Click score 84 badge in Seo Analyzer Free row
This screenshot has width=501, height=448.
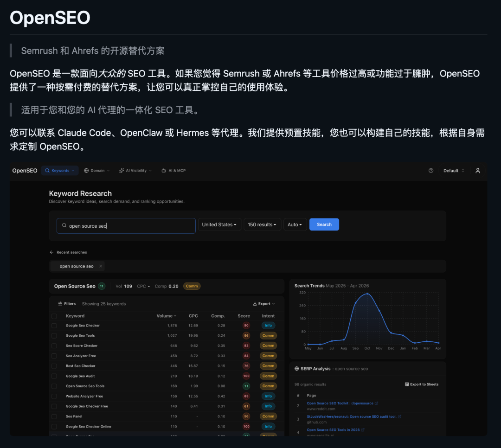pyautogui.click(x=246, y=356)
